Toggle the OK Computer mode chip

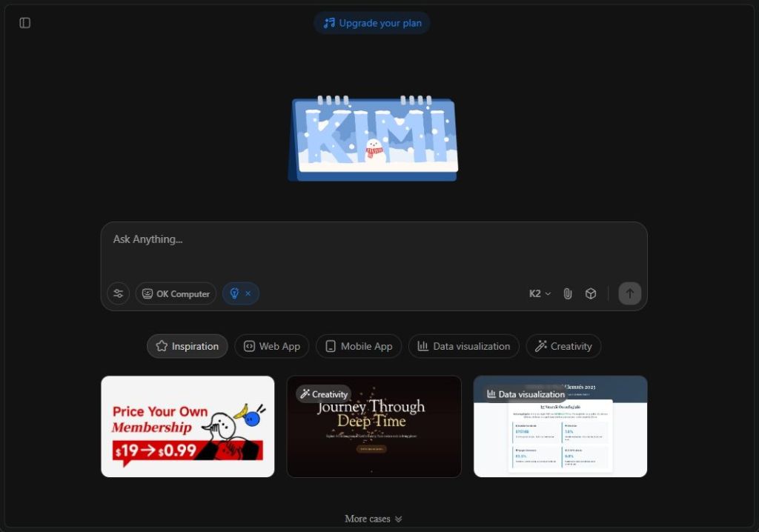coord(176,293)
